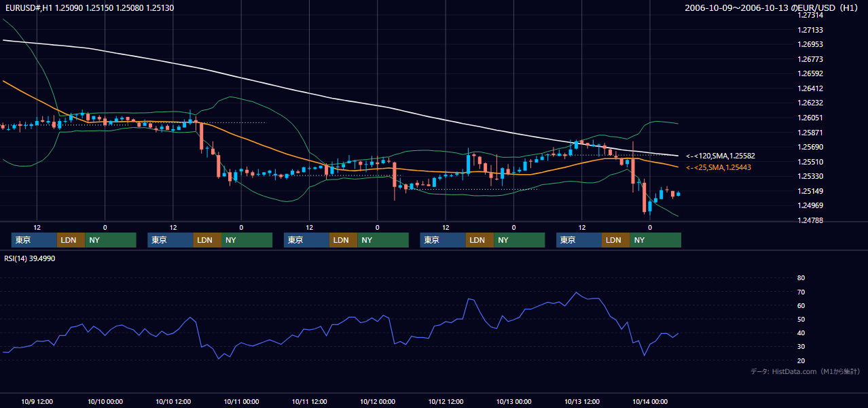Click price axis value 1.24788
Screen dimensions: 868x408
810,220
